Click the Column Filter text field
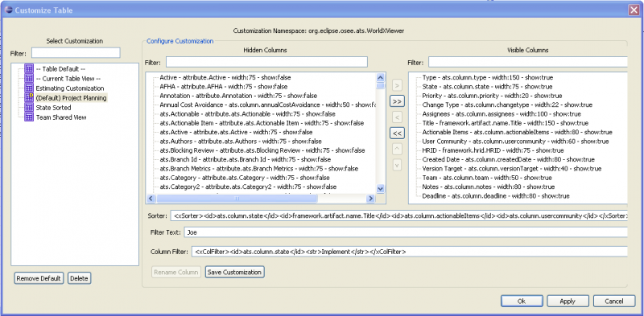 [x=410, y=251]
